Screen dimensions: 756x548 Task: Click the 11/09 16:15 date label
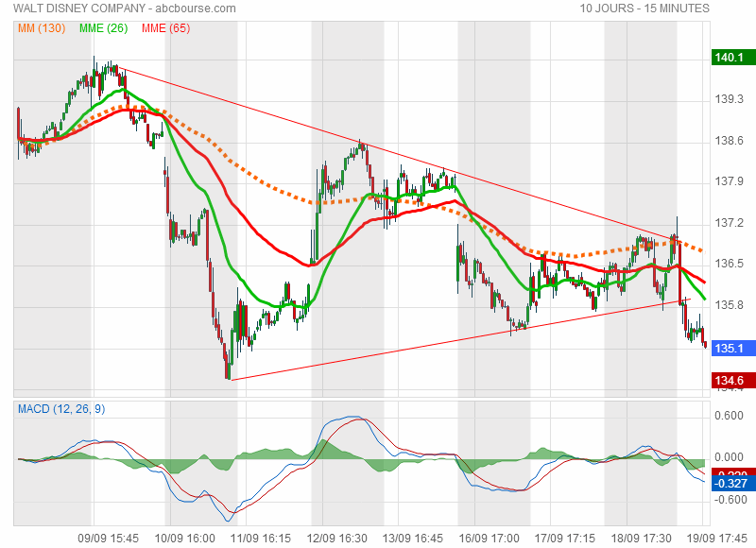click(x=261, y=539)
